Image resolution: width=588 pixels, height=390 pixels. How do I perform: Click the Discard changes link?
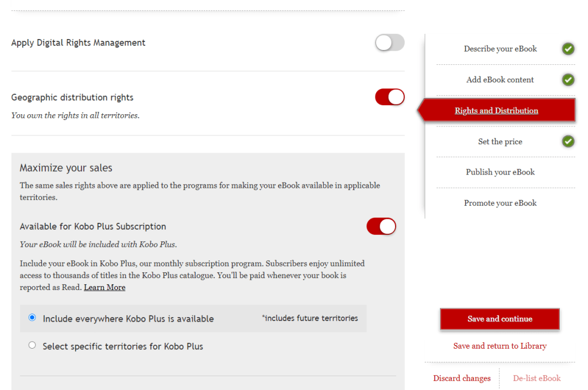[x=462, y=378]
